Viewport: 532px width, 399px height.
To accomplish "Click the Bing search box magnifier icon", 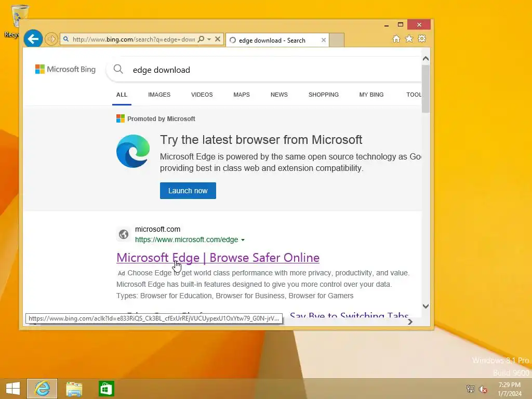I will (x=118, y=69).
